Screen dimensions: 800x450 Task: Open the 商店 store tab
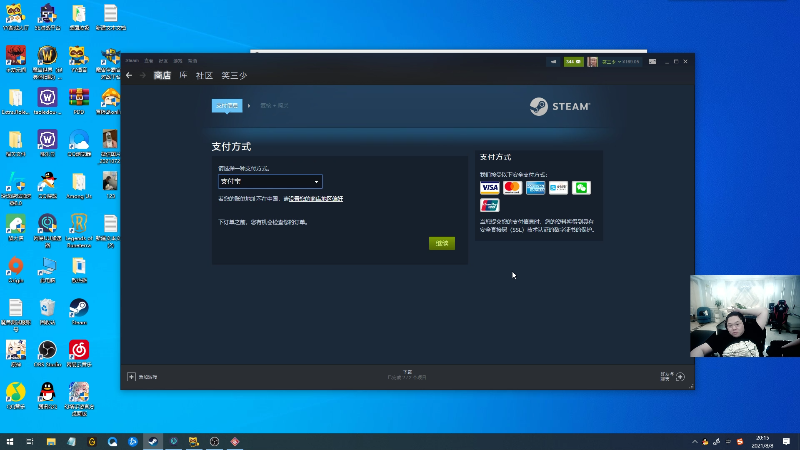coord(162,76)
